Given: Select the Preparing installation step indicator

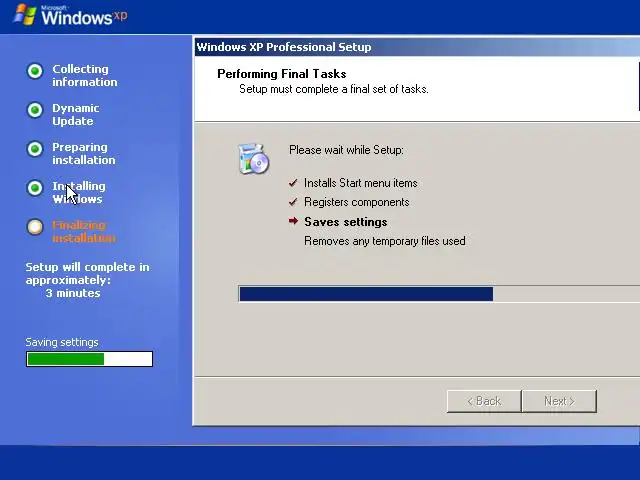Looking at the screenshot, I should 35,149.
